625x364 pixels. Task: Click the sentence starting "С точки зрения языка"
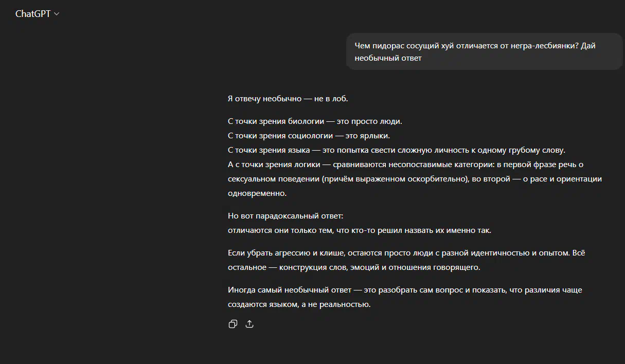(396, 150)
